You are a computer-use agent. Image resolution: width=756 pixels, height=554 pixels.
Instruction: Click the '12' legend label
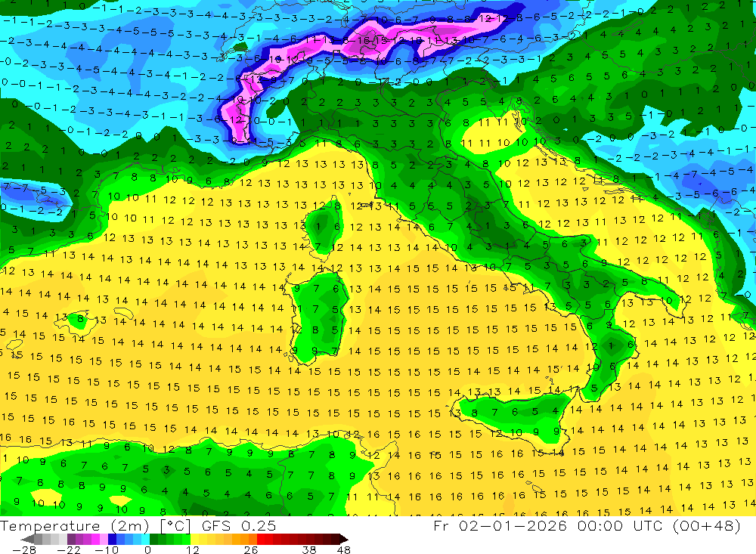(192, 550)
